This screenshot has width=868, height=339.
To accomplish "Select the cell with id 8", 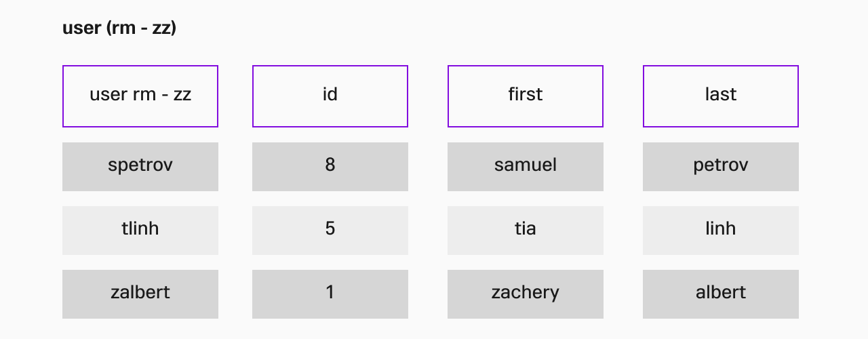I will pos(330,167).
